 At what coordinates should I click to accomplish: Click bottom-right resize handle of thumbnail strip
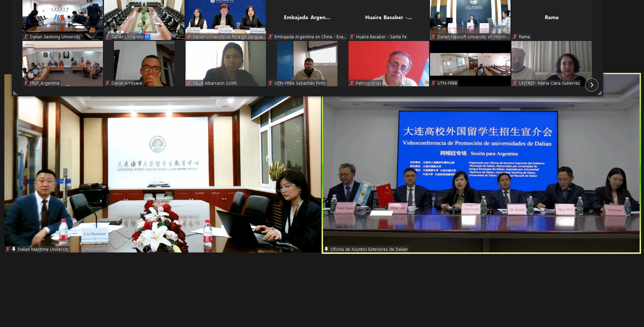[600, 93]
